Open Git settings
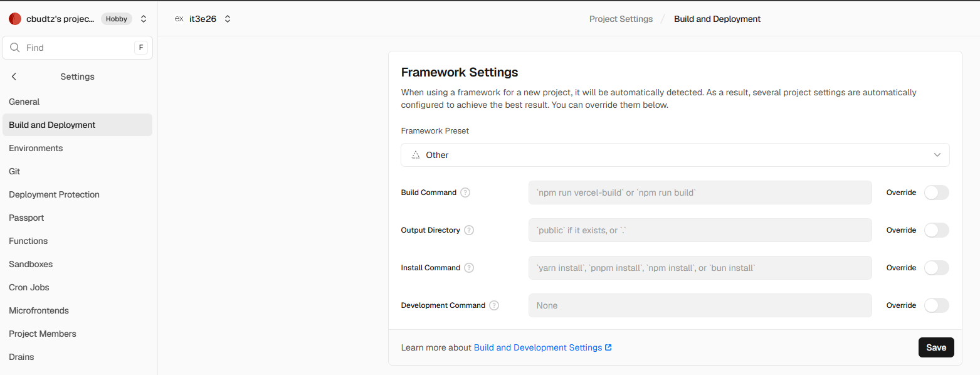The height and width of the screenshot is (375, 980). (78, 171)
